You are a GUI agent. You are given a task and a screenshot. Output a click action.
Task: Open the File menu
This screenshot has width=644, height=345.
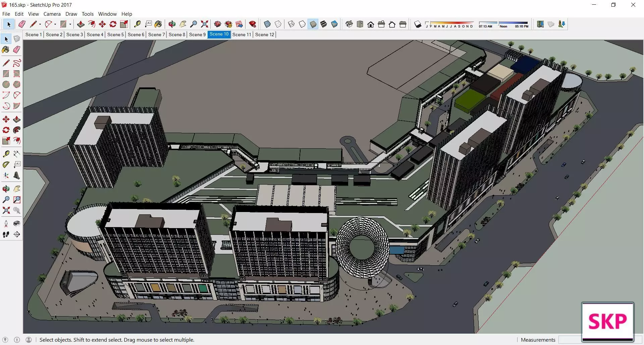pos(6,14)
